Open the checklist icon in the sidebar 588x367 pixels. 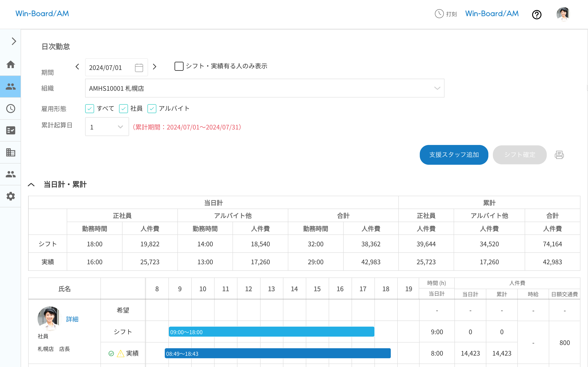coord(10,130)
